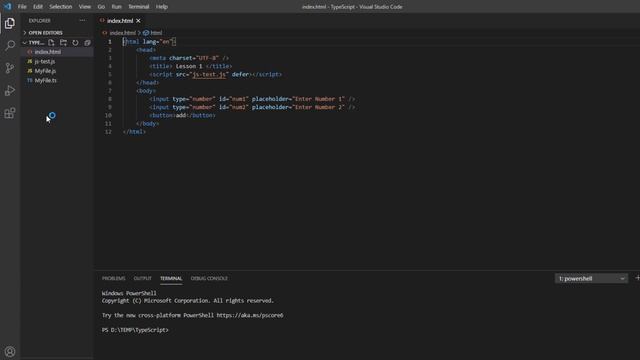Open the Search view in activity bar

[x=10, y=45]
